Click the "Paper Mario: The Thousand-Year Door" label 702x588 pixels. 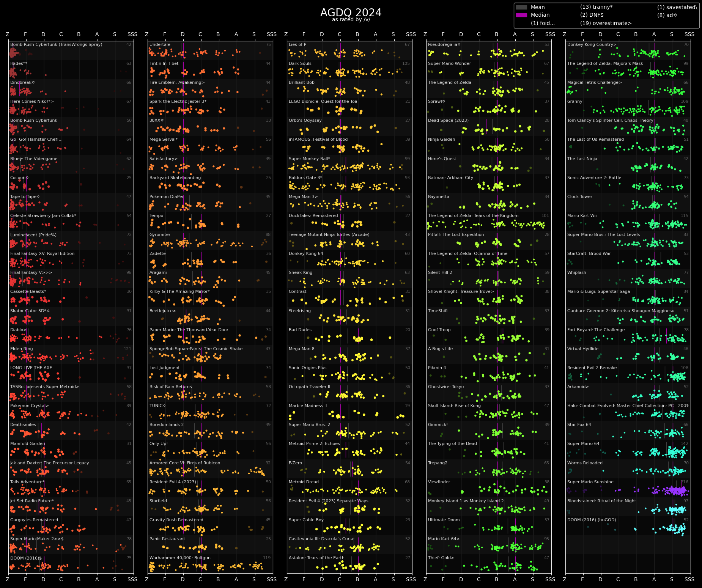pos(189,330)
